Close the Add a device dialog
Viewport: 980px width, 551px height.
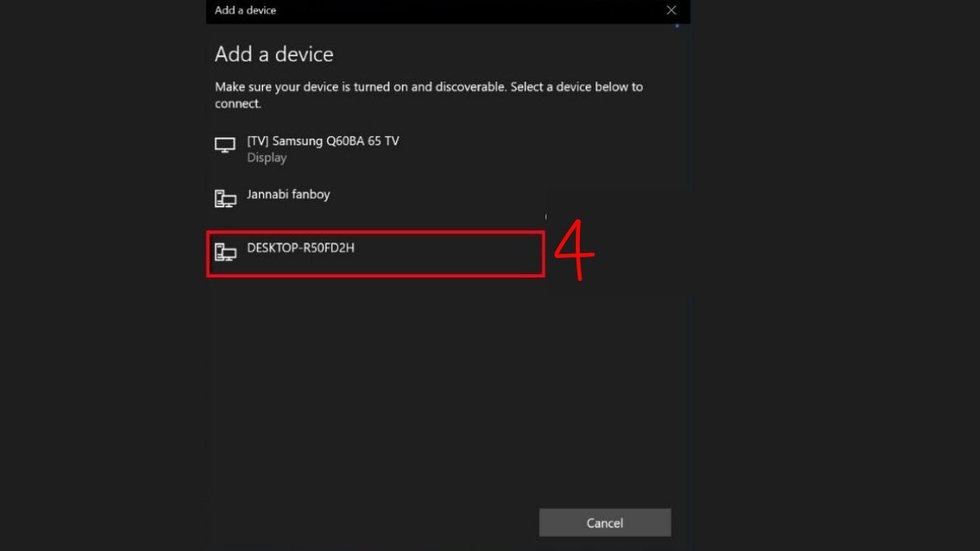click(671, 11)
